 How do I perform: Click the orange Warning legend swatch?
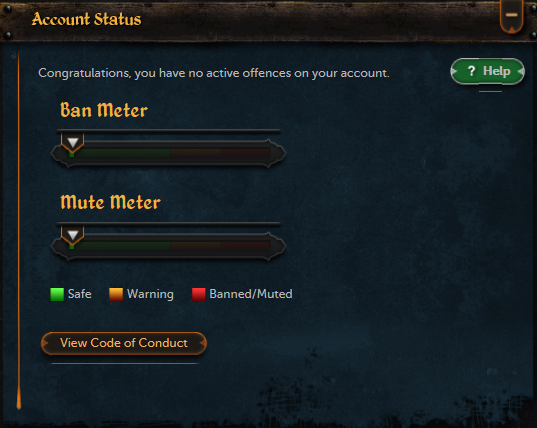point(116,294)
